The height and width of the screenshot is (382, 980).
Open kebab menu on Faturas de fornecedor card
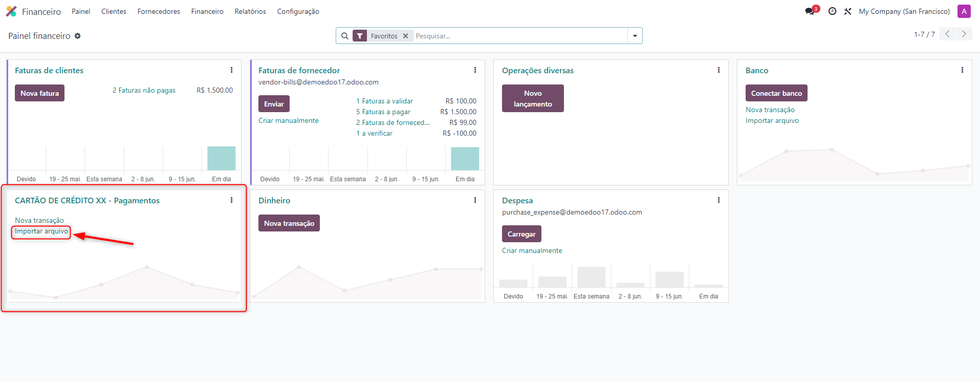coord(475,70)
